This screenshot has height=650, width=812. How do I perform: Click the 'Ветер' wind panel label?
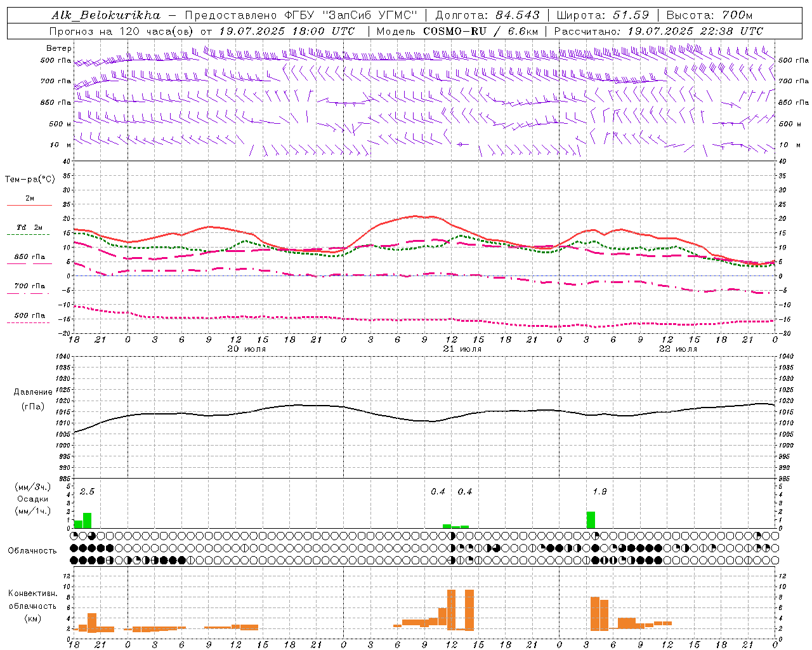[58, 48]
